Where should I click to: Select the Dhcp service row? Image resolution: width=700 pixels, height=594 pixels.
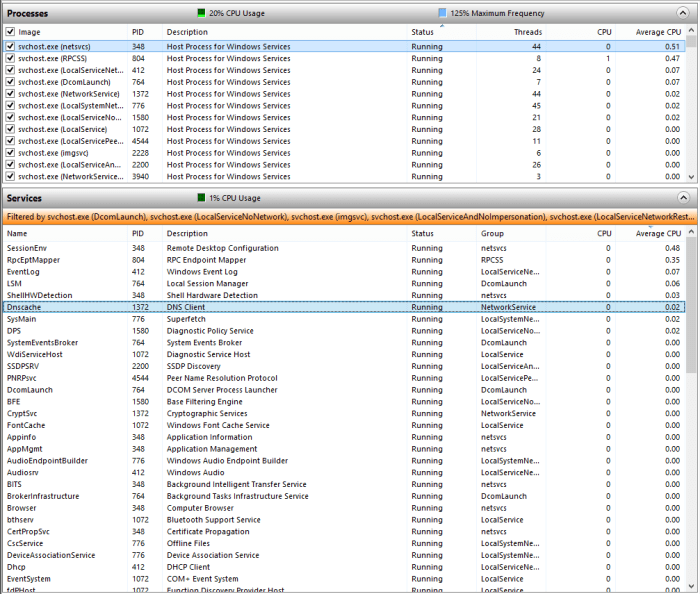344,567
